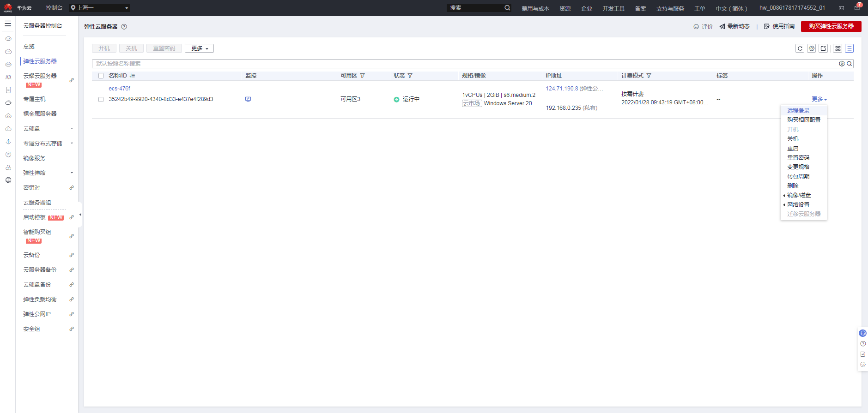
Task: Select all servers header checkbox
Action: [101, 76]
